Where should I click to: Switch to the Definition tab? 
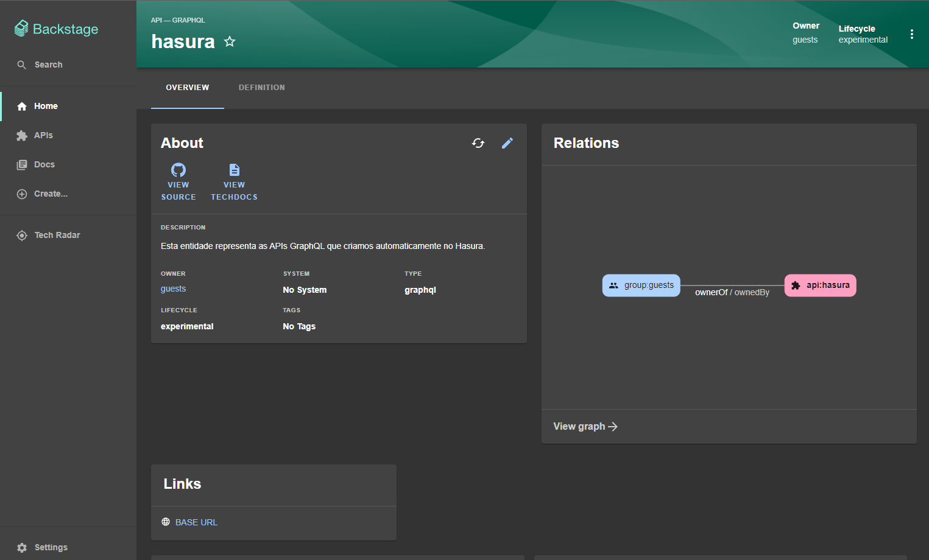pyautogui.click(x=262, y=88)
